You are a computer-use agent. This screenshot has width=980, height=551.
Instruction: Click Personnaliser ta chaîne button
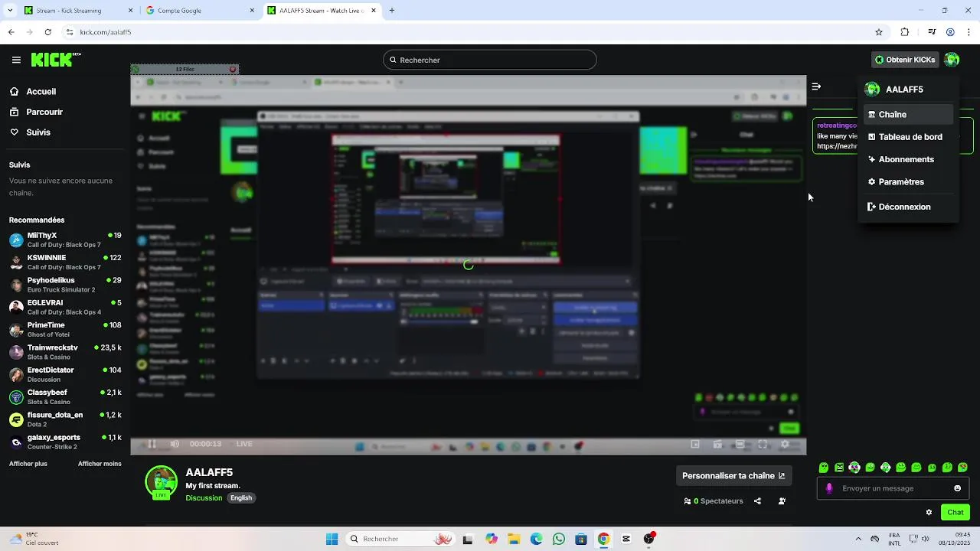click(733, 476)
